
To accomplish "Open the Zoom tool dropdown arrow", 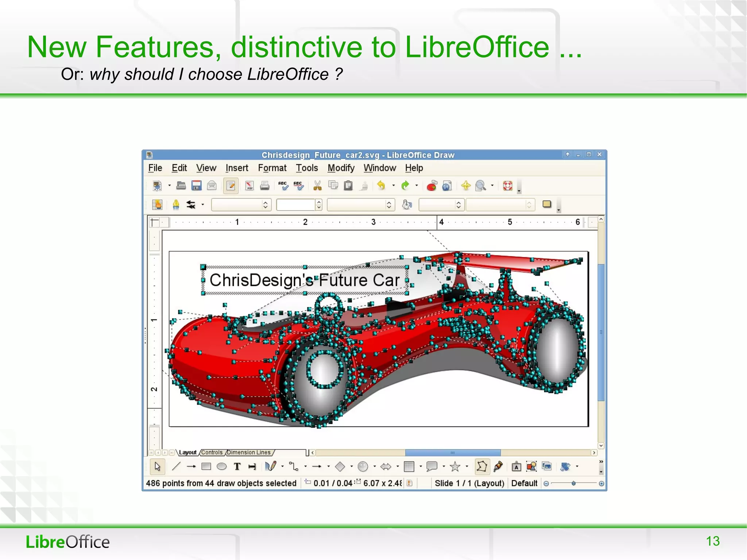I will (x=492, y=186).
